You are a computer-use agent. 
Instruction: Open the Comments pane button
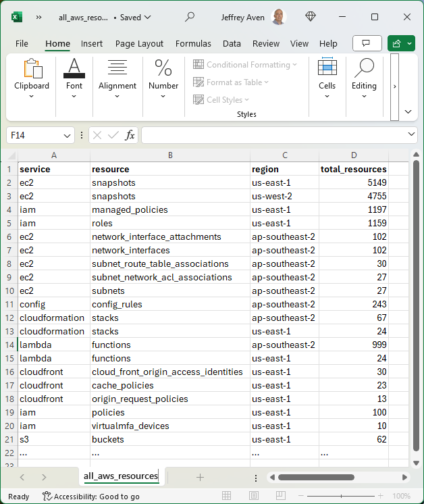coord(367,43)
